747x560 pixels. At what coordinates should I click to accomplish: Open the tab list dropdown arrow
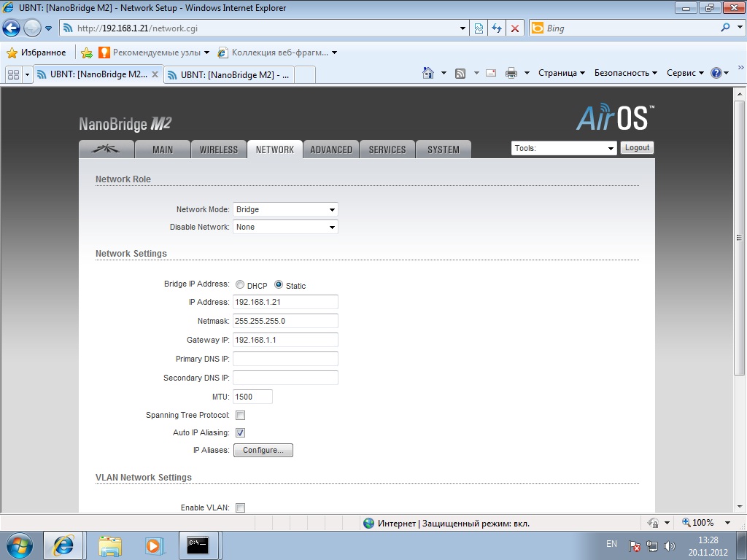pos(27,75)
